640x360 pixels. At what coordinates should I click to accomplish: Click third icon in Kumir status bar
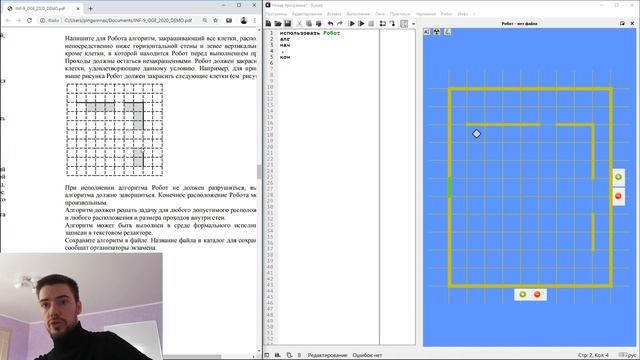click(x=289, y=355)
